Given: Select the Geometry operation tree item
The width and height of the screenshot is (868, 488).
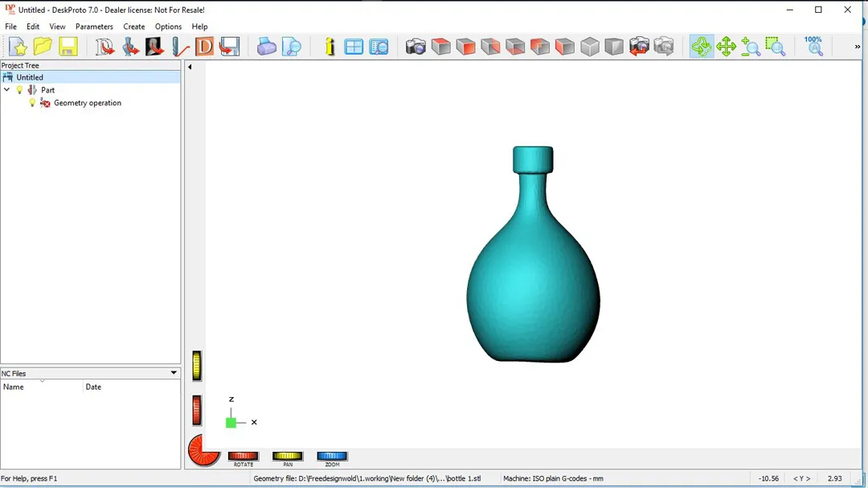Looking at the screenshot, I should tap(88, 102).
